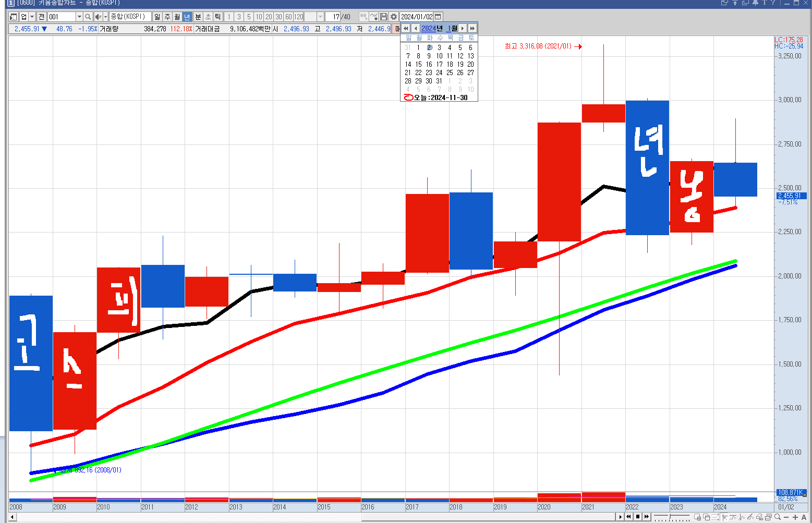Switch the chart to weekly (주) period
This screenshot has width=812, height=523.
pyautogui.click(x=167, y=17)
